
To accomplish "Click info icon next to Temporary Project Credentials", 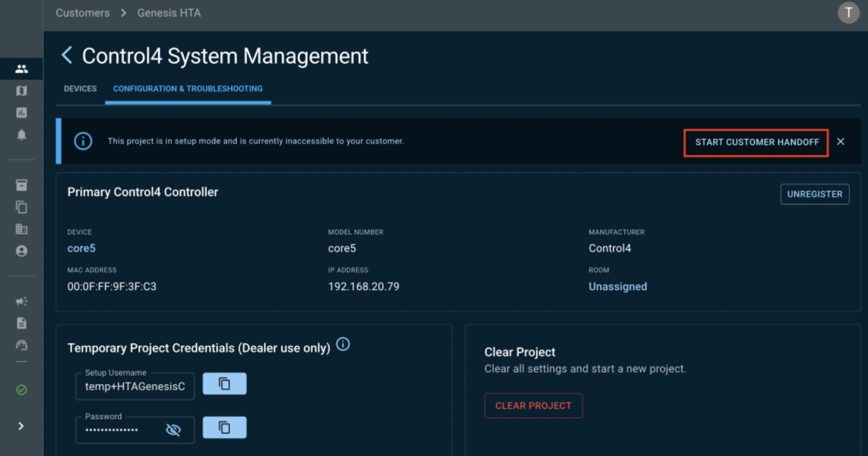I will (x=343, y=344).
